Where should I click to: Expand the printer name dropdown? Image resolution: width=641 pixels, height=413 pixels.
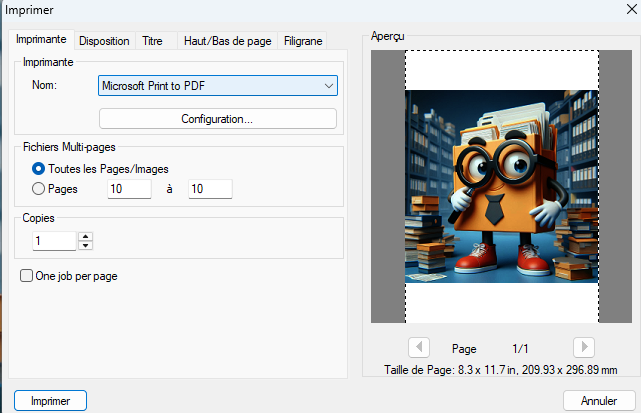click(x=328, y=86)
